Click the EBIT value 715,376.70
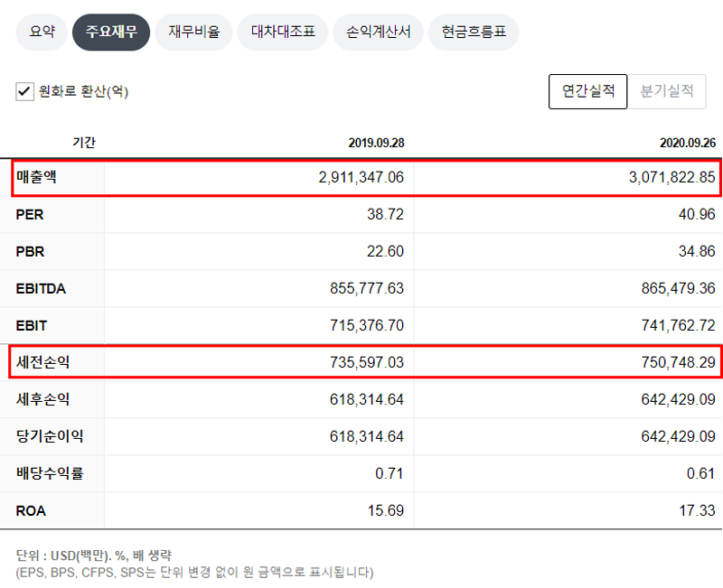The width and height of the screenshot is (723, 588). (367, 325)
